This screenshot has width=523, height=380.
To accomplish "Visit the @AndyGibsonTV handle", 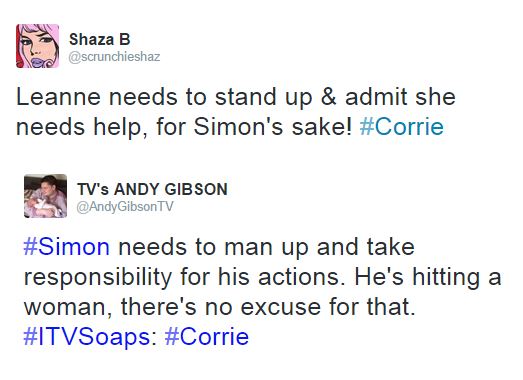I will (x=125, y=207).
